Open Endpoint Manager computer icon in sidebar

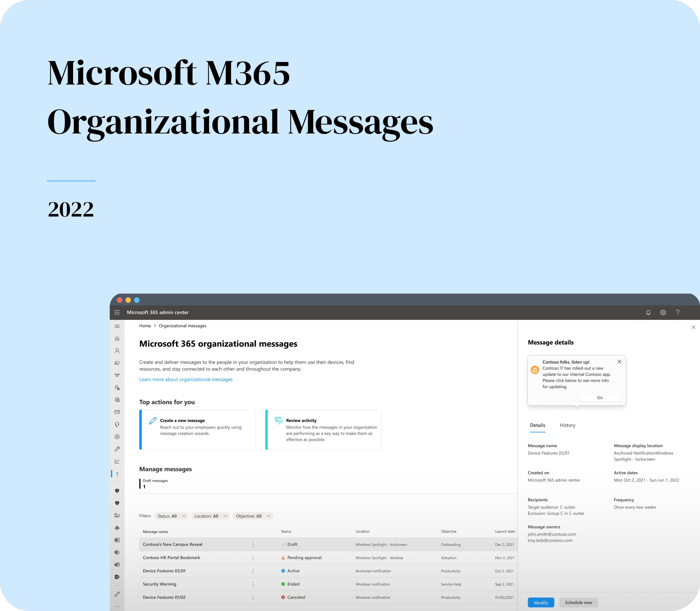pos(117,515)
